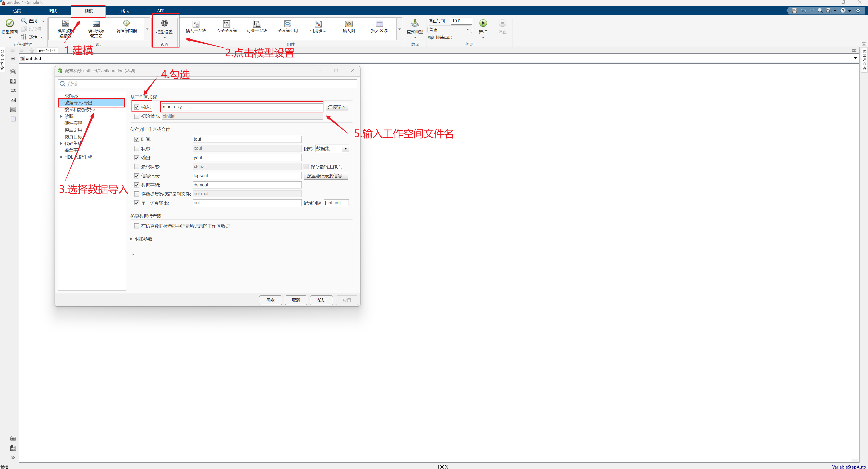Screen dimensions: 868x469
Task: Click the 引用模型 icon
Action: coord(318,24)
